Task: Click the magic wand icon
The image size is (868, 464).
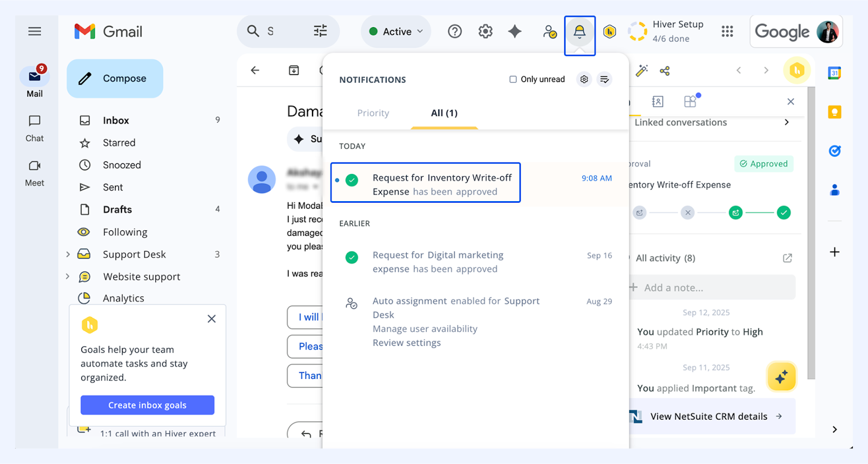Action: tap(642, 70)
